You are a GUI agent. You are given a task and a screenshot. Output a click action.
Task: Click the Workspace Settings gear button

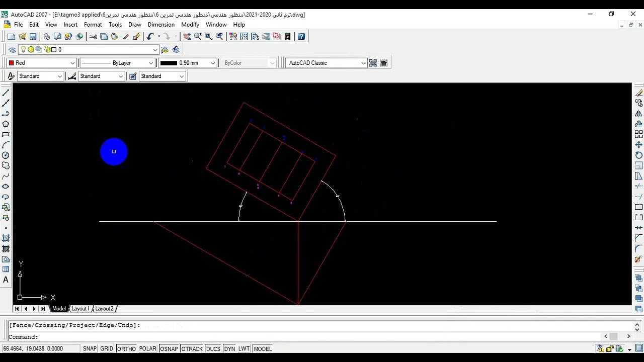click(373, 63)
